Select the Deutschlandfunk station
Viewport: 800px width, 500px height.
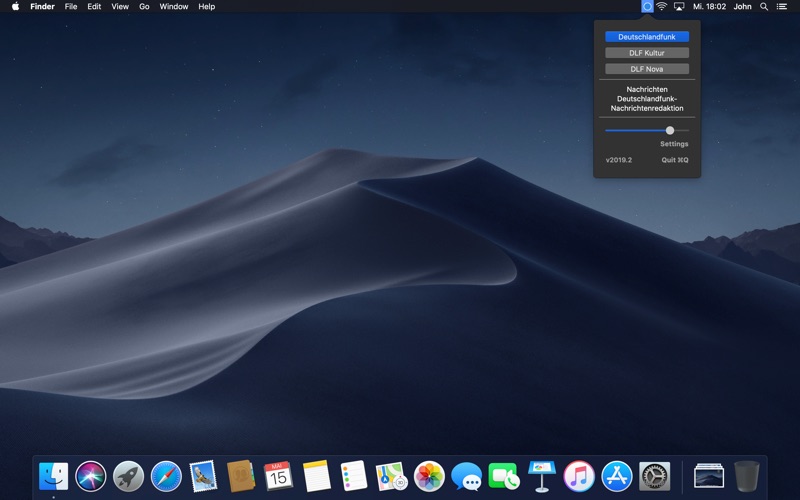(647, 37)
